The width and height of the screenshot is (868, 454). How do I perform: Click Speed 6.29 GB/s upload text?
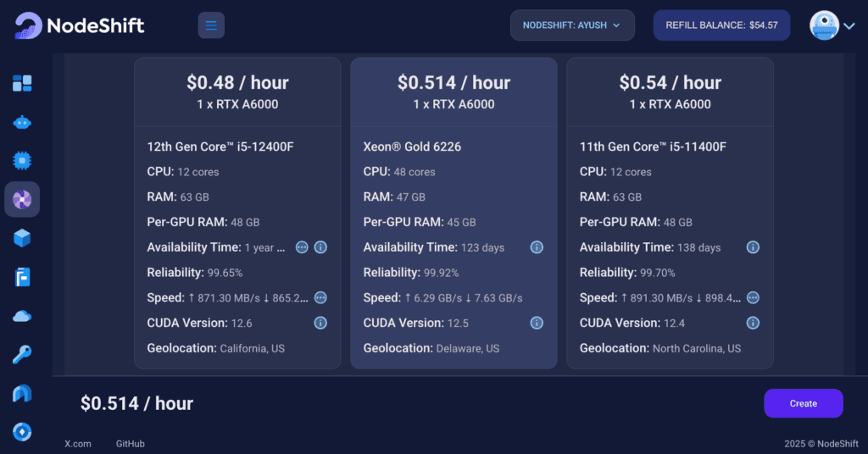tap(433, 298)
